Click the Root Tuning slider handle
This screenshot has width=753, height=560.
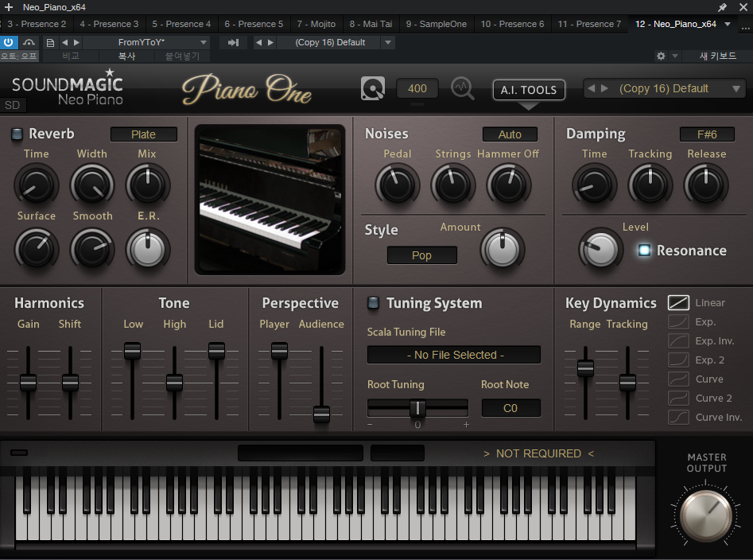(x=417, y=408)
